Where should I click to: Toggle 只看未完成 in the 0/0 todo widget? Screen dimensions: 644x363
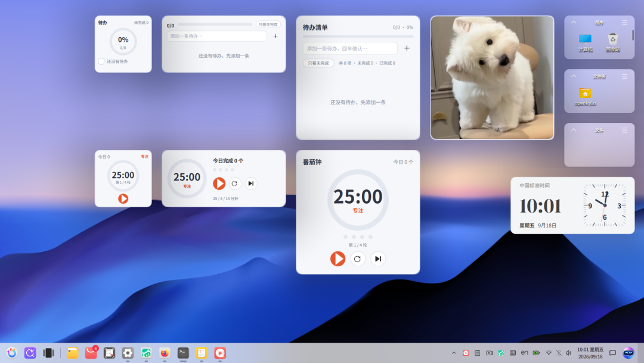coord(268,24)
